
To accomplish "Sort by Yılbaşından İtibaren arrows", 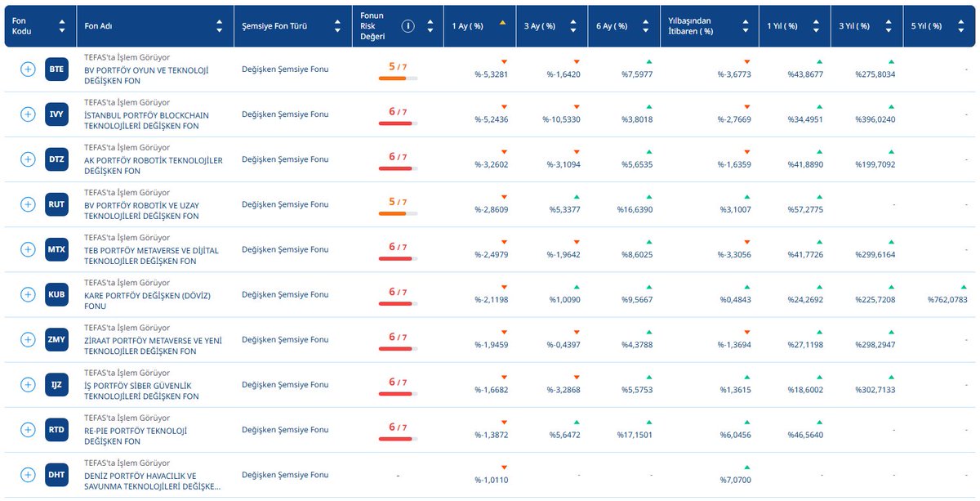I will [745, 26].
